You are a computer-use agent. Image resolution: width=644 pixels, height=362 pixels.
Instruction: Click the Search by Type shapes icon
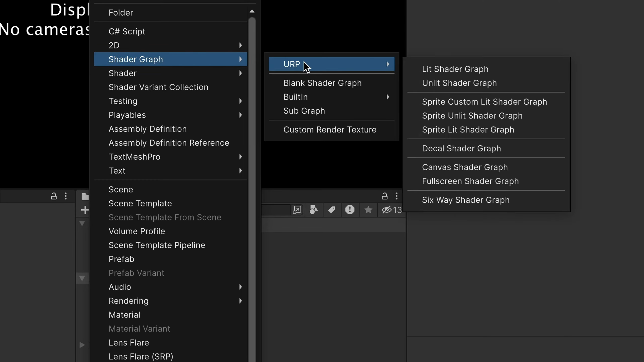coord(314,210)
